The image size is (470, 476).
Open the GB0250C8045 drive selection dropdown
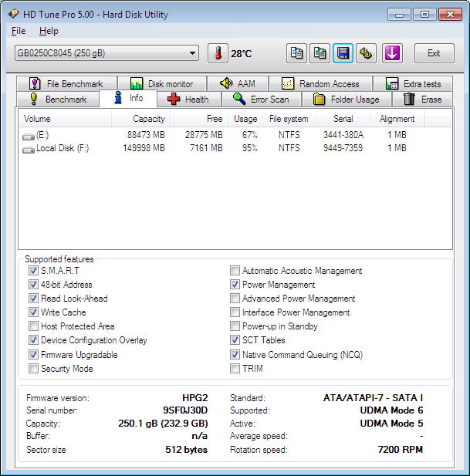[107, 53]
